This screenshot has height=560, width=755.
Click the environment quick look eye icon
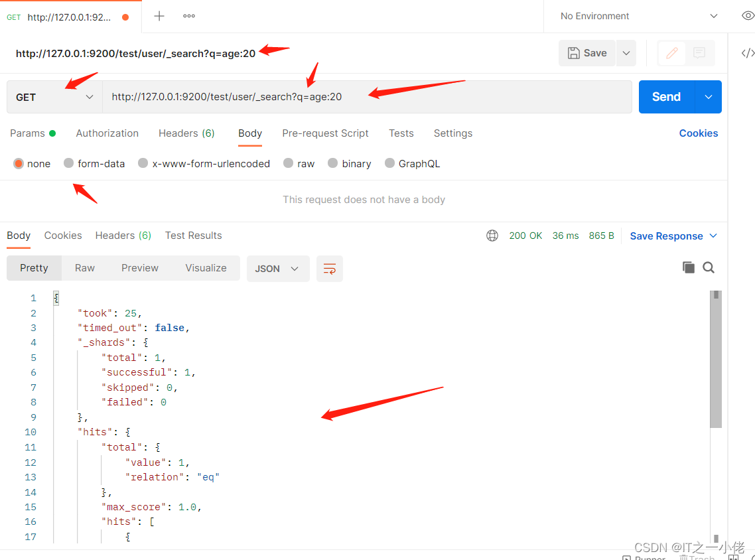tap(747, 16)
